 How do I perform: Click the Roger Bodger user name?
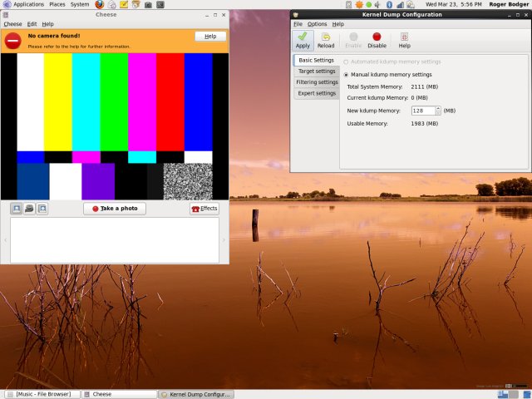[x=509, y=4]
